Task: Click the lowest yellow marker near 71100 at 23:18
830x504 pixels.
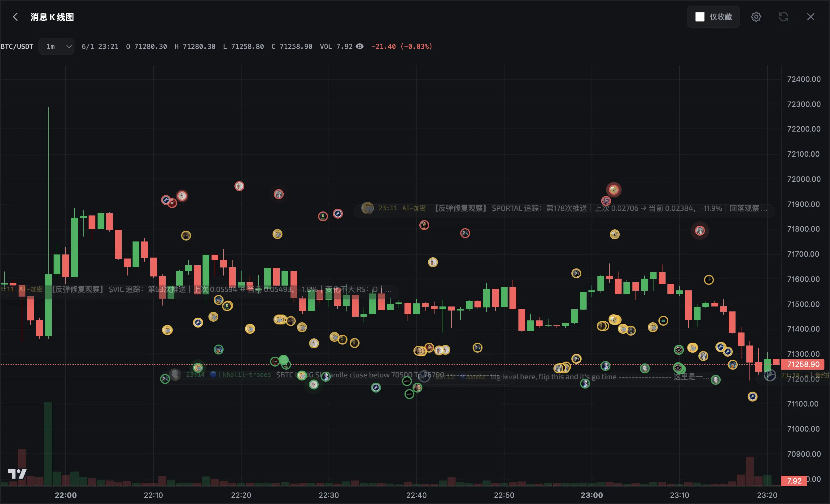Action: click(x=753, y=397)
